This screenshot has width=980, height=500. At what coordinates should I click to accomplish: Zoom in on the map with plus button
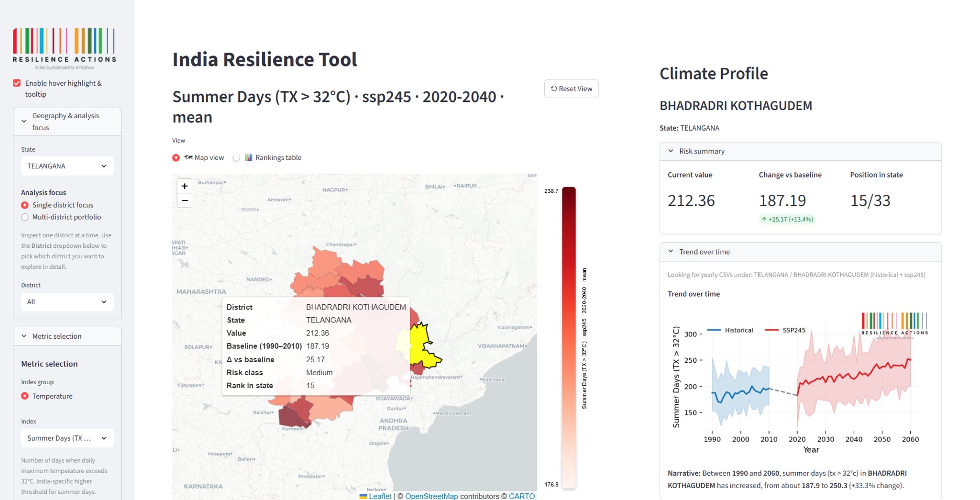[184, 186]
